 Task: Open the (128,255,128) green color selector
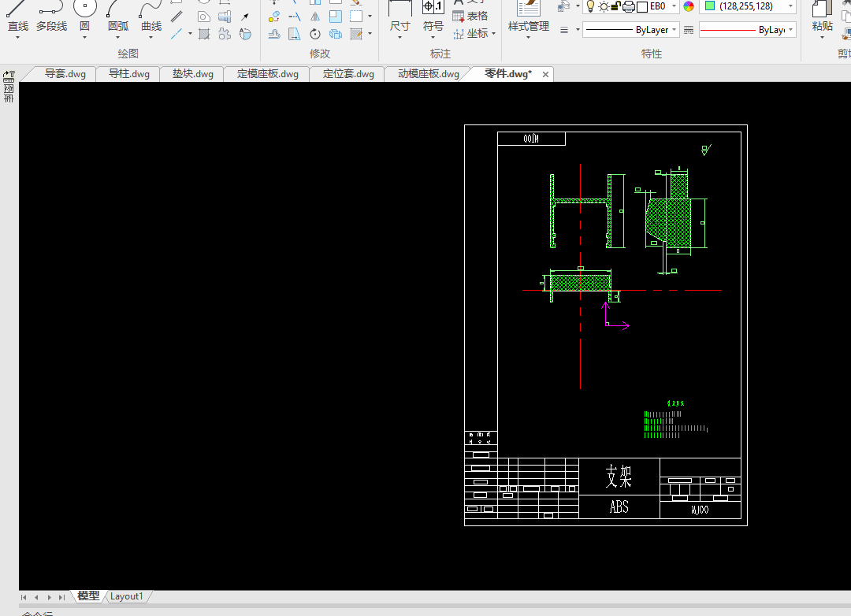coord(746,6)
